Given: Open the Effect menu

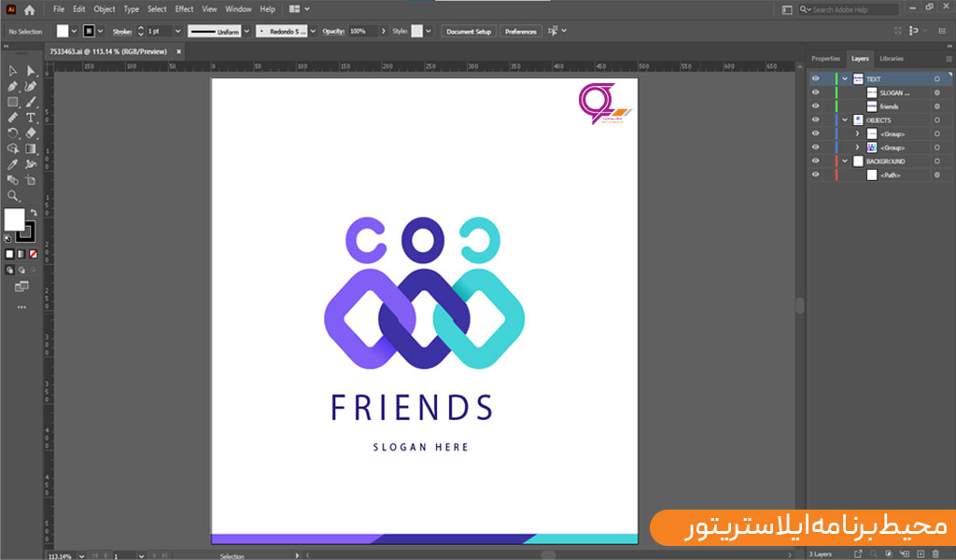Looking at the screenshot, I should [x=184, y=9].
